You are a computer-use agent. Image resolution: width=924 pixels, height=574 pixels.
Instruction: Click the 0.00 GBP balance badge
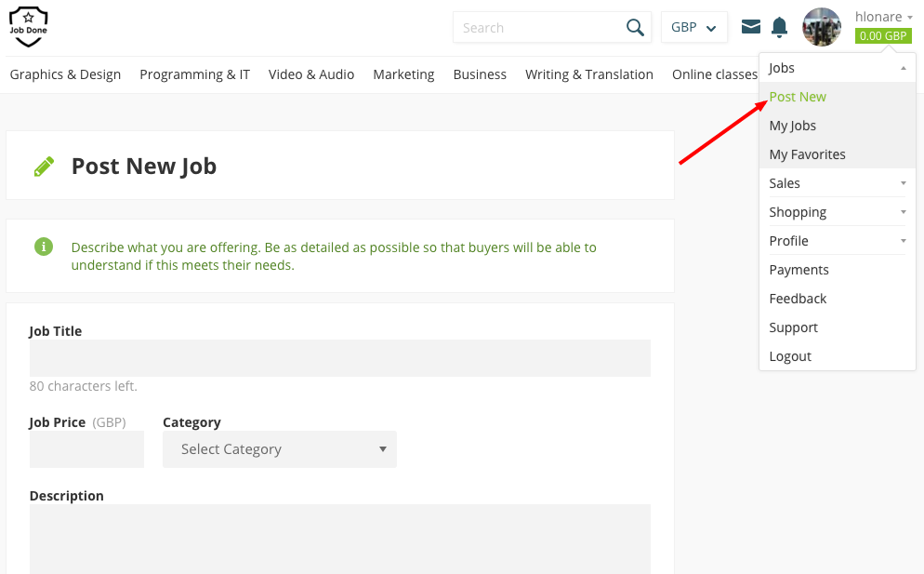(x=883, y=36)
